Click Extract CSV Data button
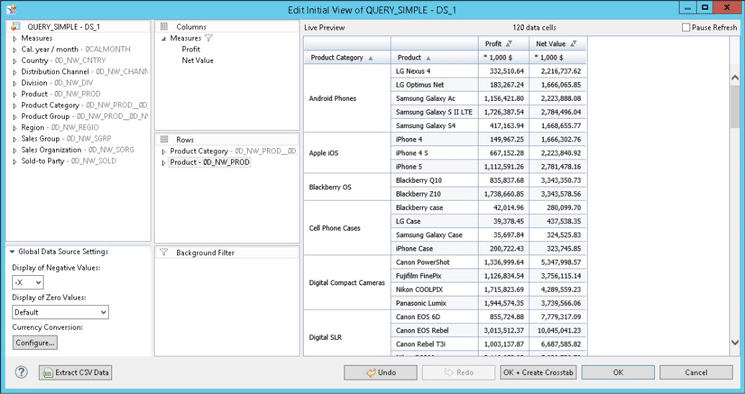The image size is (745, 394). pos(76,373)
